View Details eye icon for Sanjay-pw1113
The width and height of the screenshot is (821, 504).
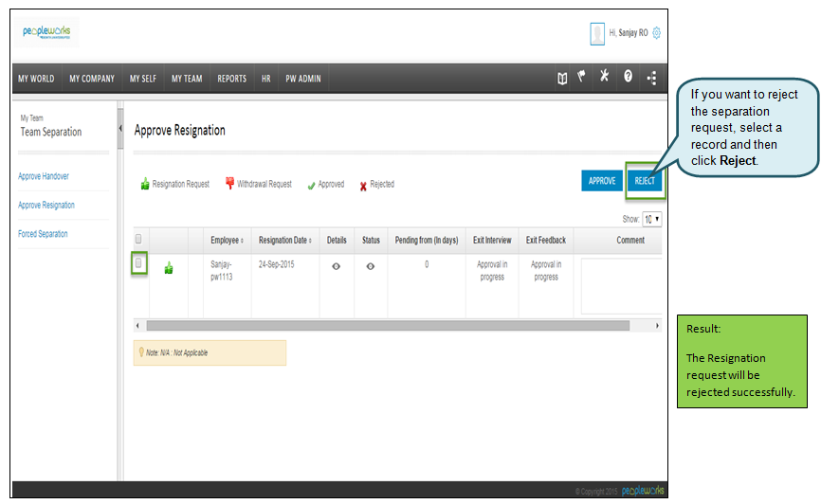(337, 266)
